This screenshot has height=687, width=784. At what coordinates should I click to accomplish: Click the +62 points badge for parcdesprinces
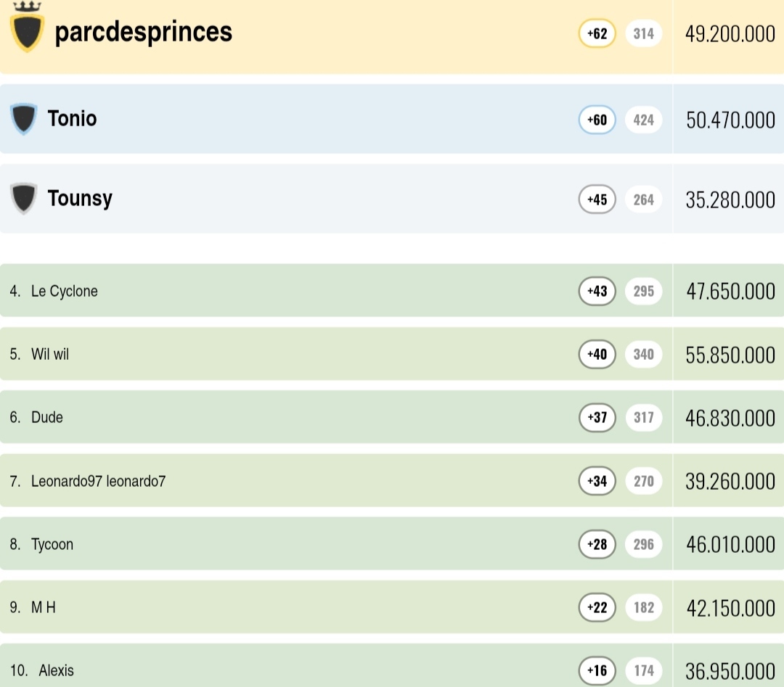coord(597,33)
